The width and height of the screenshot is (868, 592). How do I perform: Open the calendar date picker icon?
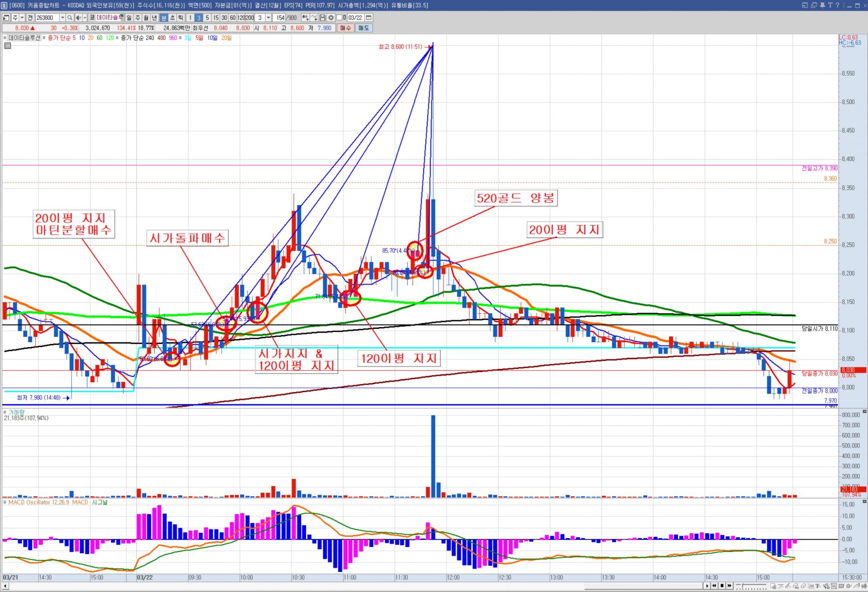tap(369, 18)
